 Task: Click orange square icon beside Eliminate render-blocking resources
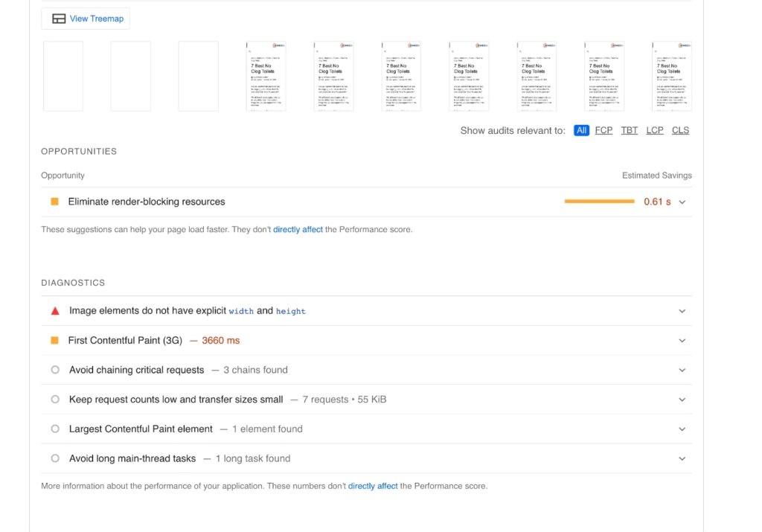(x=54, y=202)
